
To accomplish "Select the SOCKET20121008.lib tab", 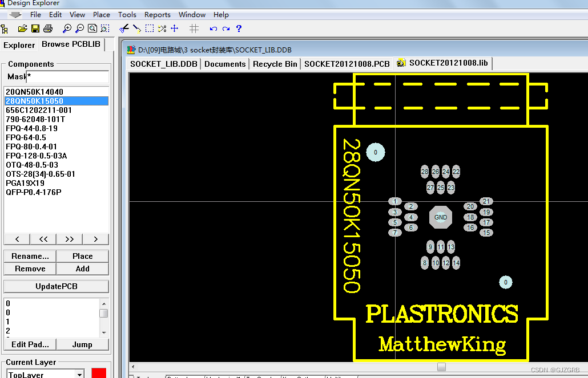I will point(443,63).
